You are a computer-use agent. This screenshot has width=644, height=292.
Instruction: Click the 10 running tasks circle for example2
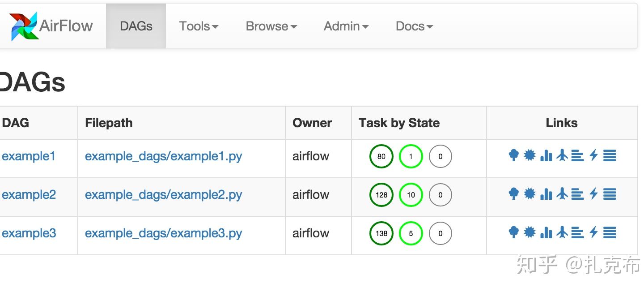point(411,195)
